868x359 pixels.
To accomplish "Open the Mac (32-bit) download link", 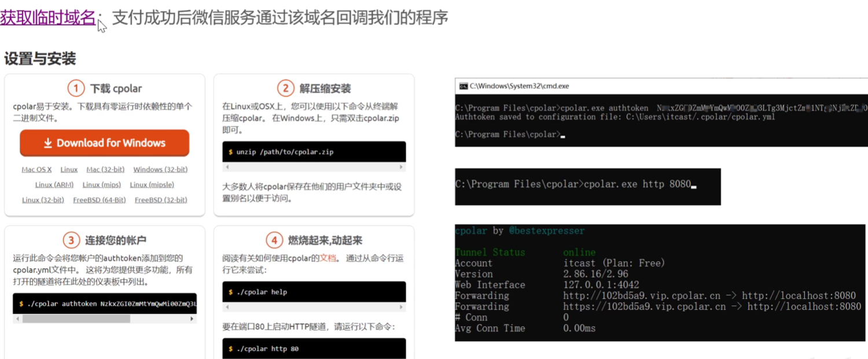I will click(x=105, y=170).
